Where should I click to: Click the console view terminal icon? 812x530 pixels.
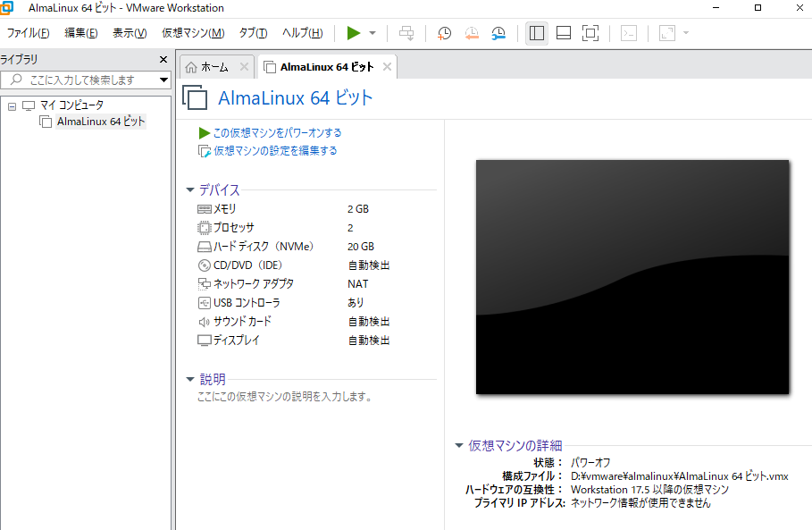click(629, 33)
